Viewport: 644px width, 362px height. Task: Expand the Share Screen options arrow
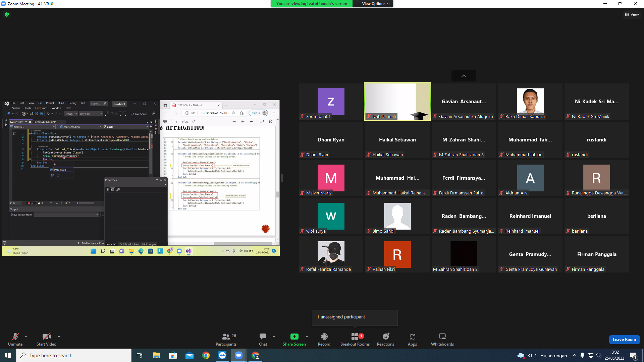[307, 337]
